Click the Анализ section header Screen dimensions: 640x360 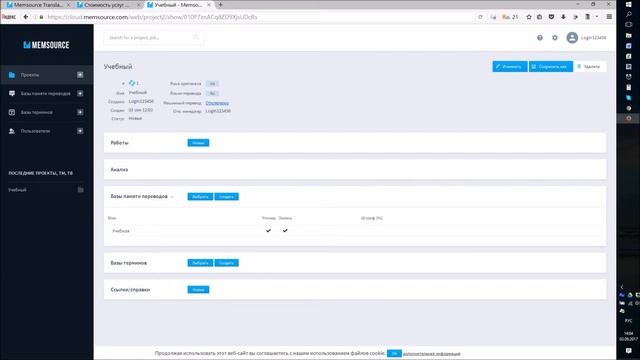(x=119, y=169)
